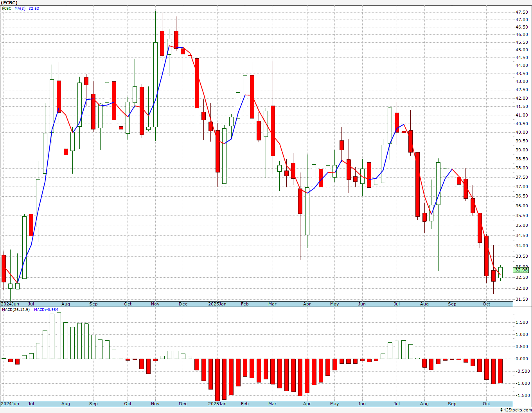
Task: Select the -1.000 MACD axis label
Action: click(522, 383)
